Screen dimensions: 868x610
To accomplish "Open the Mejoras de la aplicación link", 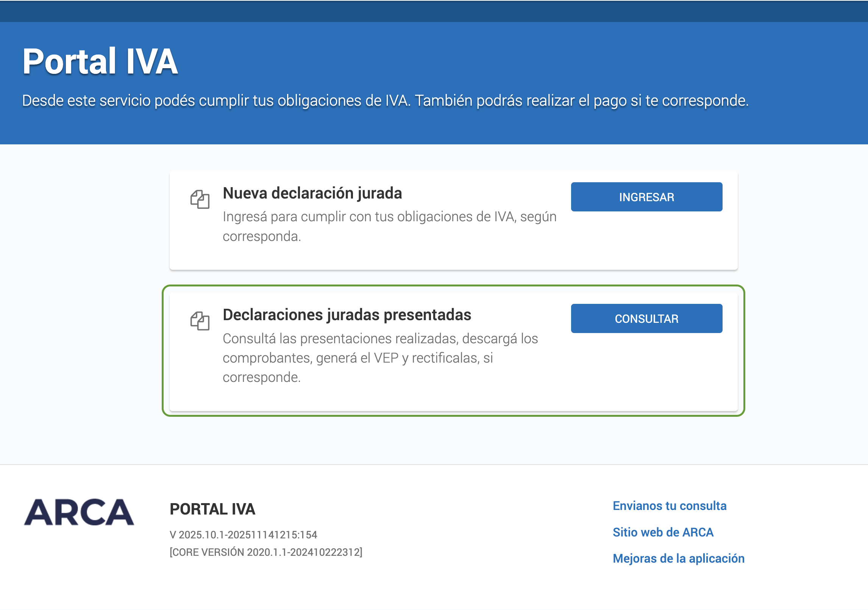I will [679, 558].
